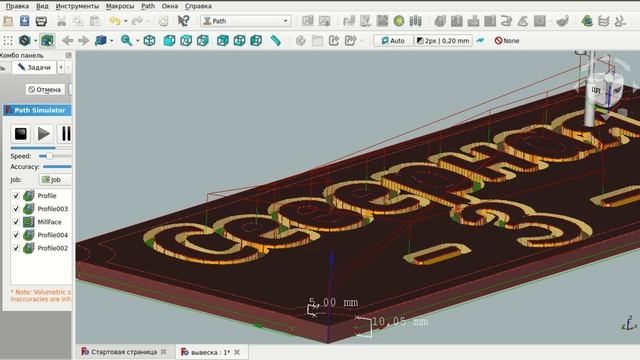This screenshot has width=640, height=360.
Task: Uncheck the MillFace operation checkbox
Action: pos(16,222)
